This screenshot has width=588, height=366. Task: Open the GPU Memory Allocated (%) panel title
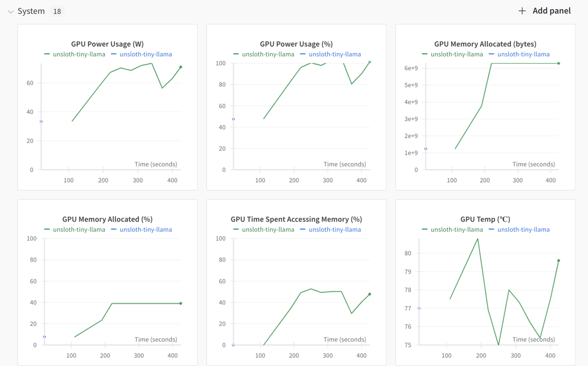coord(107,219)
